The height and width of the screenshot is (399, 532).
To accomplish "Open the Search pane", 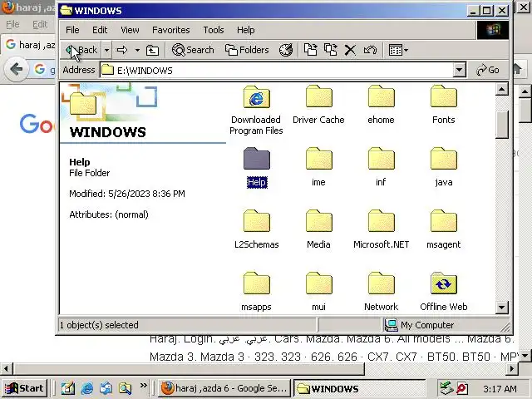I will coord(193,50).
